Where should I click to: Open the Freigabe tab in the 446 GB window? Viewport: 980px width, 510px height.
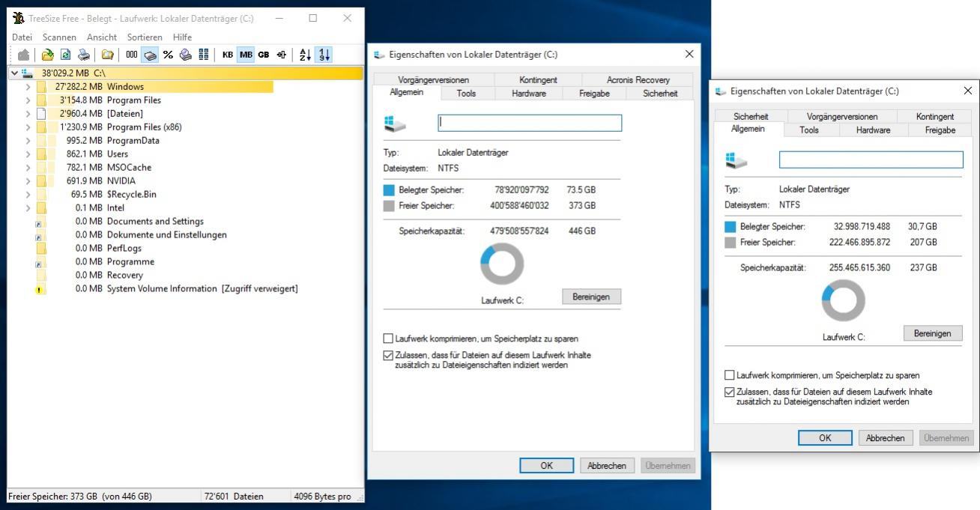click(x=594, y=94)
